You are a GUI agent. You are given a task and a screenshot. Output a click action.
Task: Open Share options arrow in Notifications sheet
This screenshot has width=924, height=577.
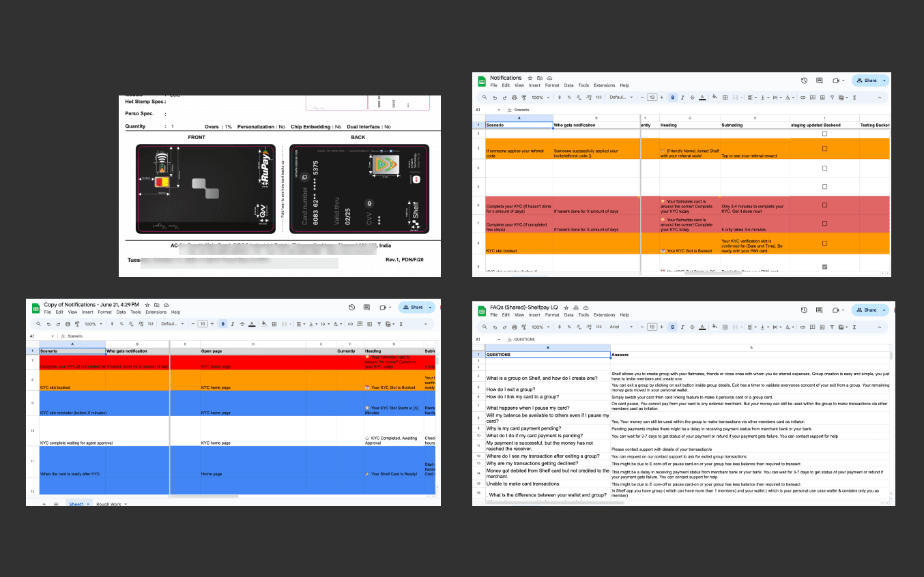click(x=884, y=80)
